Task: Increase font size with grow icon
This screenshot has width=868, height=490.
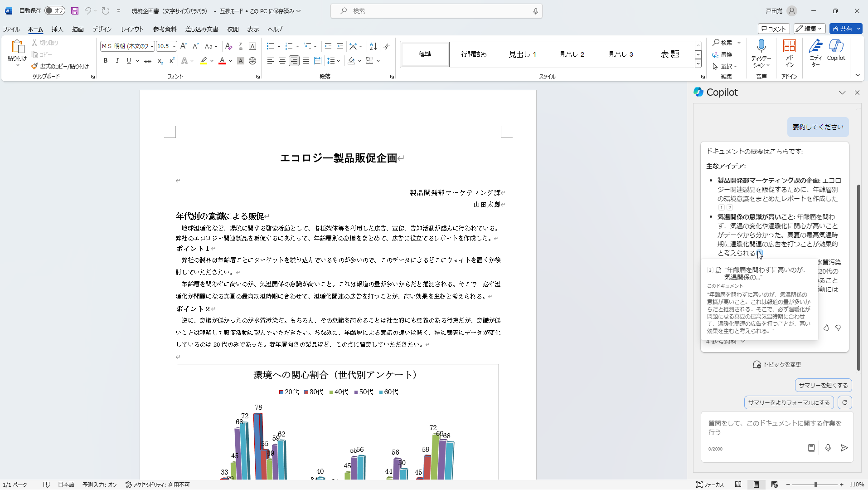Action: point(184,46)
